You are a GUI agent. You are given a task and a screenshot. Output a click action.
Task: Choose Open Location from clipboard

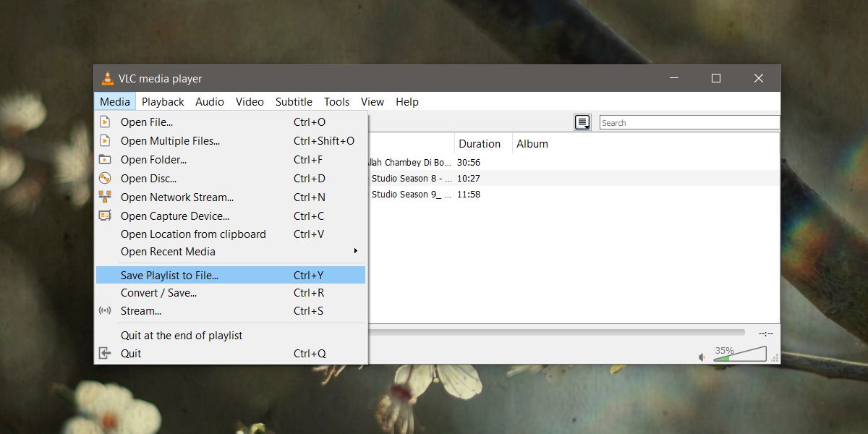coord(231,234)
